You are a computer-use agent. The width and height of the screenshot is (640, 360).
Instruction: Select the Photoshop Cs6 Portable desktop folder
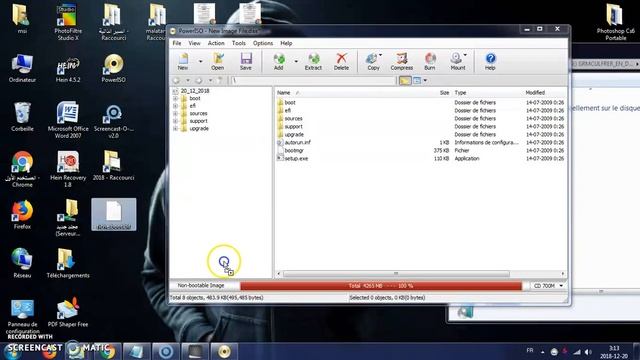click(616, 22)
